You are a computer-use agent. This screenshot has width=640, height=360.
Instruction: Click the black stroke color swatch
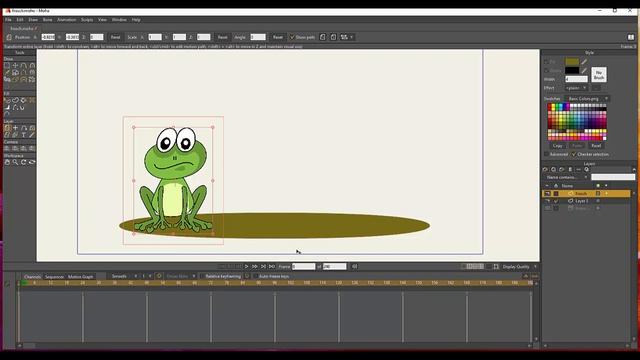(x=572, y=71)
